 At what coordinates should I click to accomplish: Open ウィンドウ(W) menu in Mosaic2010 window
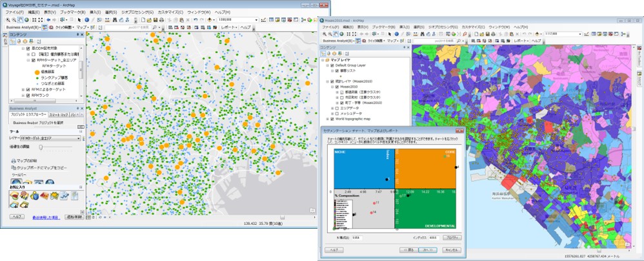coord(499,26)
